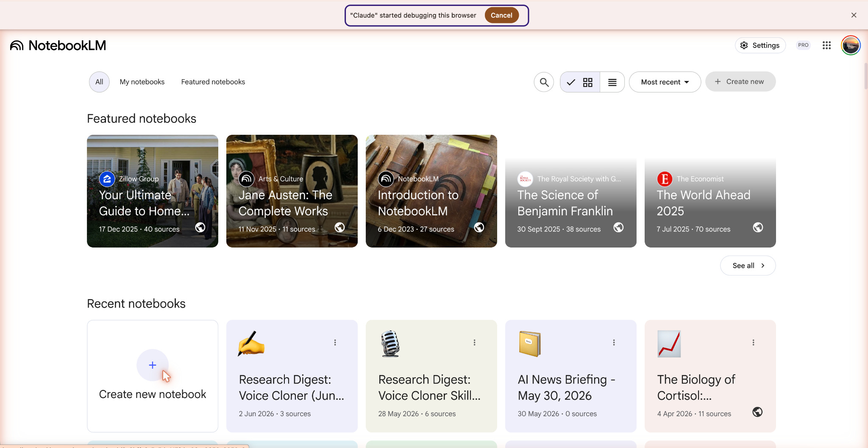Click the Zillow Group logo icon

click(107, 179)
